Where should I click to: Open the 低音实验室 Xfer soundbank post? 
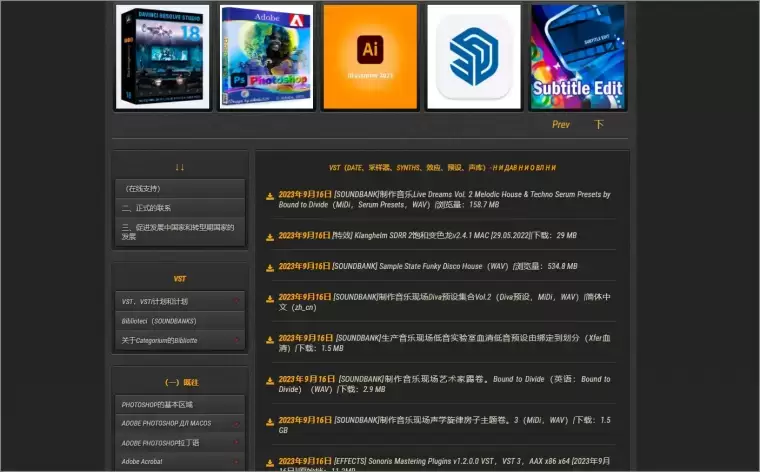(x=444, y=343)
